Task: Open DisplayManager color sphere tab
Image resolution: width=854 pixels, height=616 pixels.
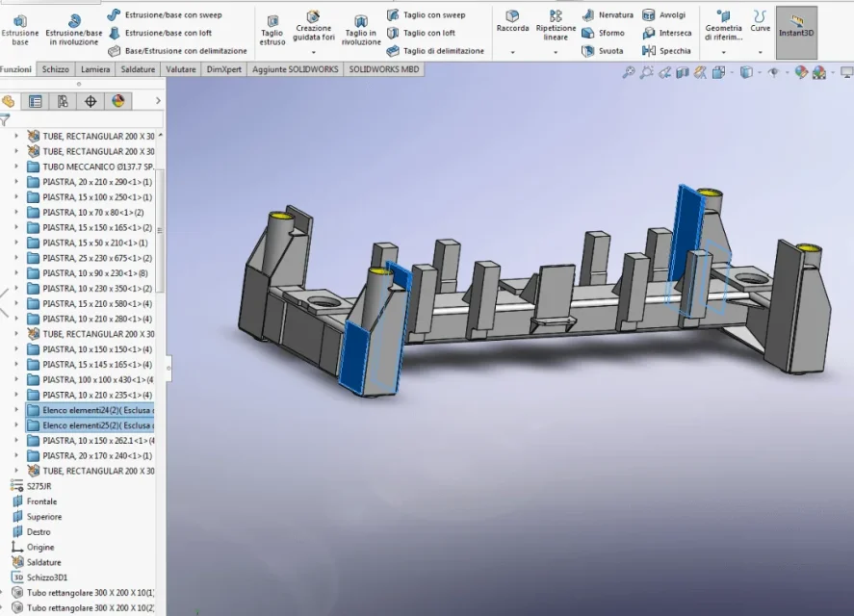Action: [x=118, y=101]
